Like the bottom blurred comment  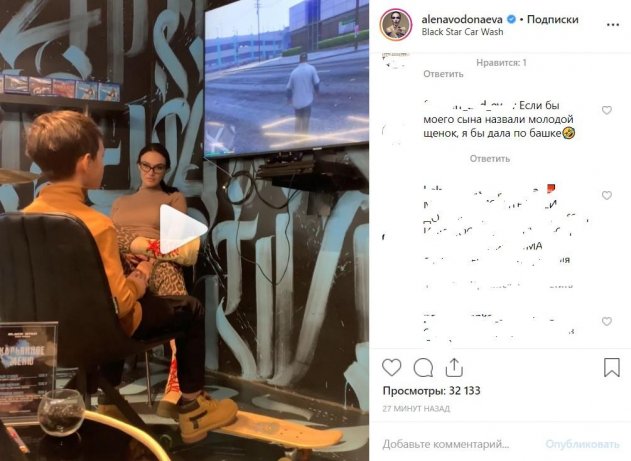606,321
